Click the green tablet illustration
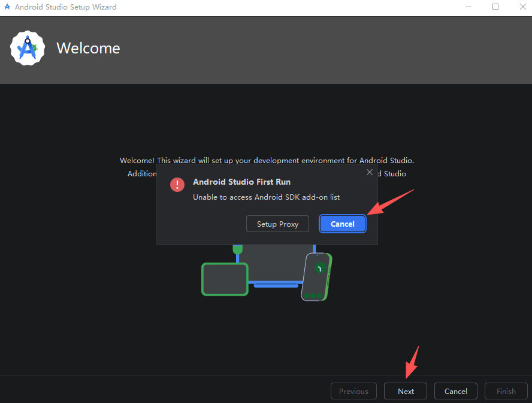 [x=225, y=279]
